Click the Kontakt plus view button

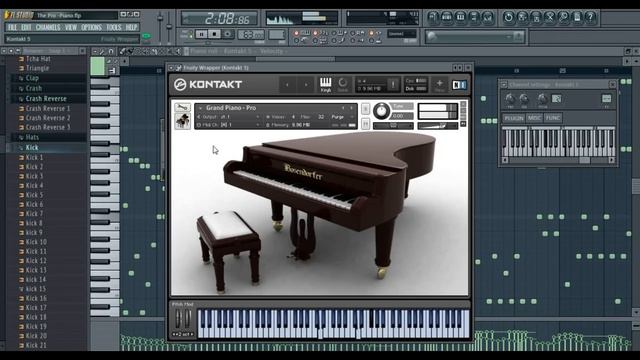pos(439,84)
